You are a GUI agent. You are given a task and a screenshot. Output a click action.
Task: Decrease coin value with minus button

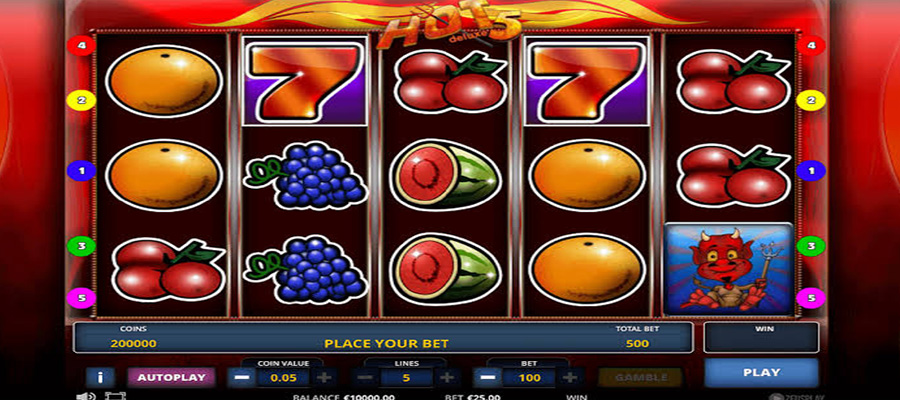[242, 378]
